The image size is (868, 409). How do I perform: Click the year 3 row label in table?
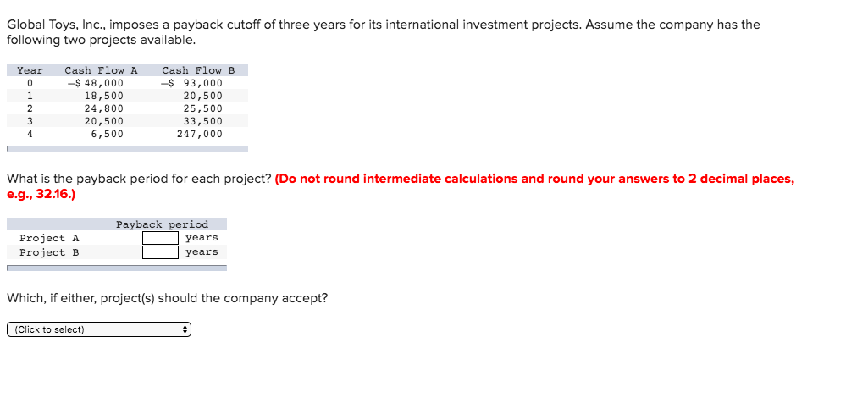point(30,121)
